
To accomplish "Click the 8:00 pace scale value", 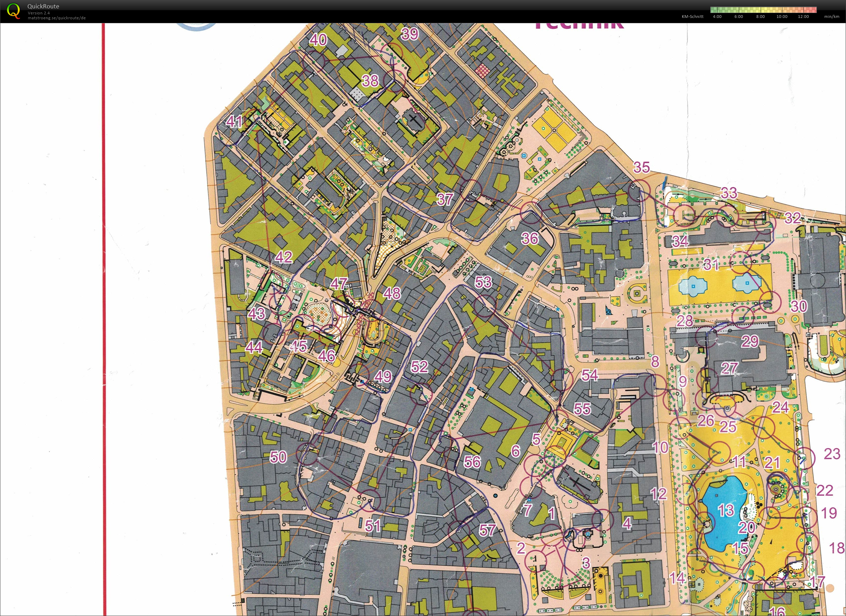I will pyautogui.click(x=760, y=17).
